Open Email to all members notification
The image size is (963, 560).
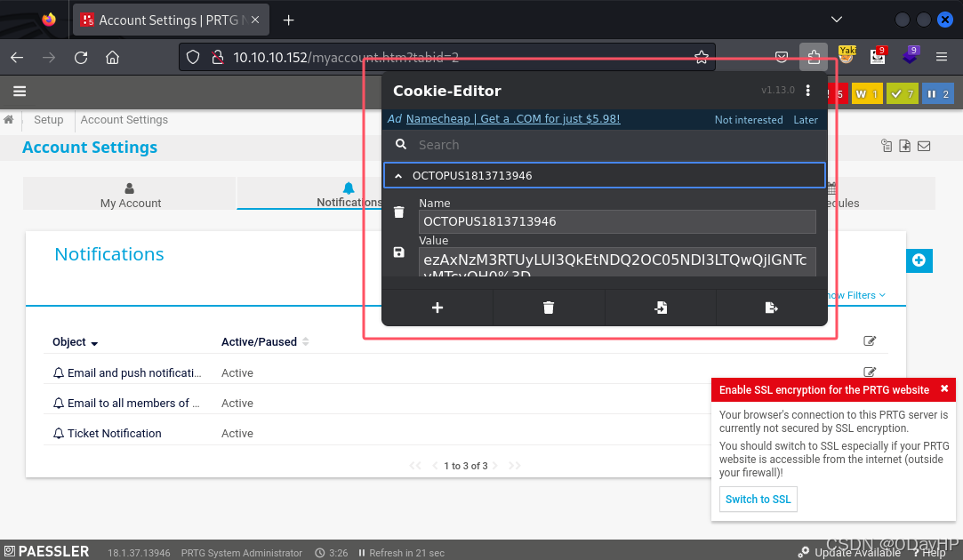(x=133, y=403)
